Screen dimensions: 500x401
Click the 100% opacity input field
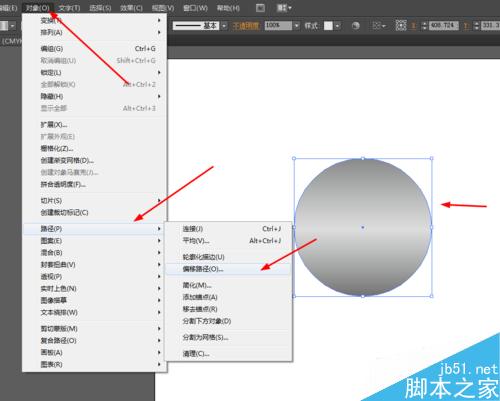click(278, 26)
